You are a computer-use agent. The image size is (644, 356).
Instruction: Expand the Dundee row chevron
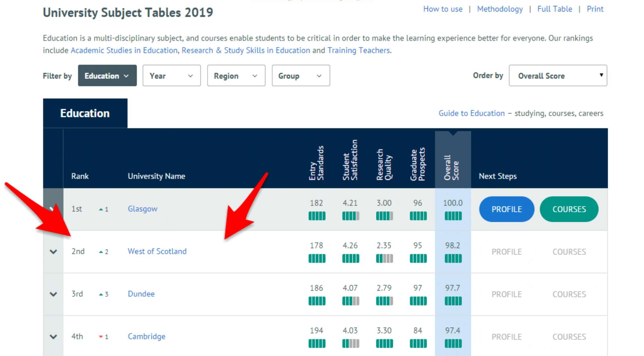(53, 294)
